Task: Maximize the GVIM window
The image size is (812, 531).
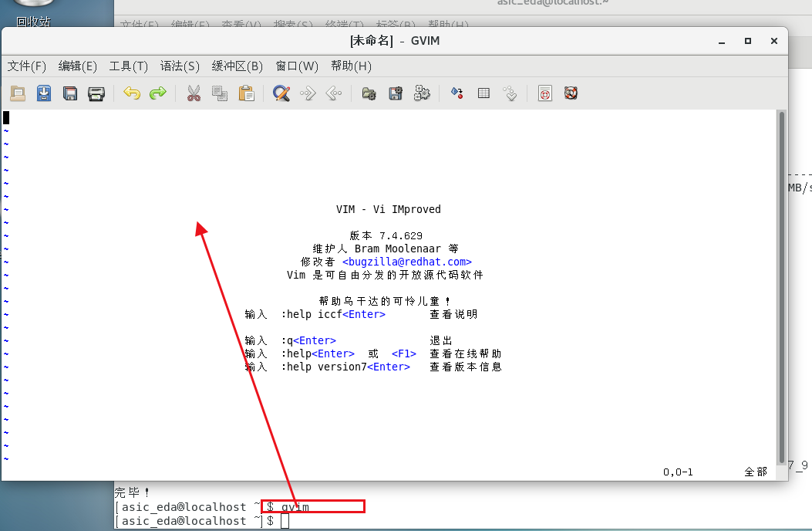Action: coord(748,41)
